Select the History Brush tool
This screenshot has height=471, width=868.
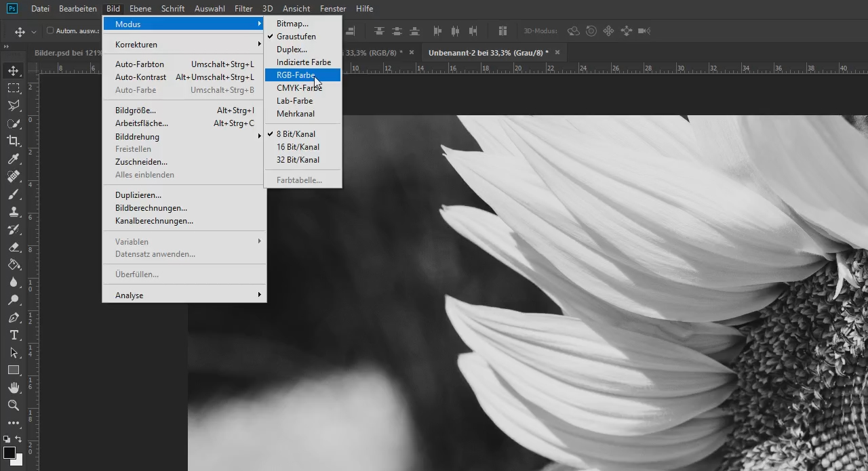pos(13,230)
